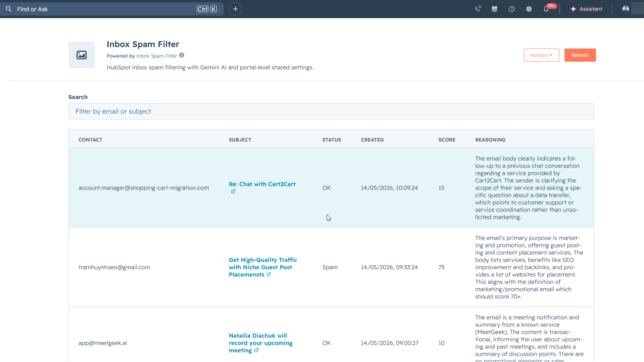The height and width of the screenshot is (362, 644).
Task: Open the calling phone icon
Action: pyautogui.click(x=478, y=9)
